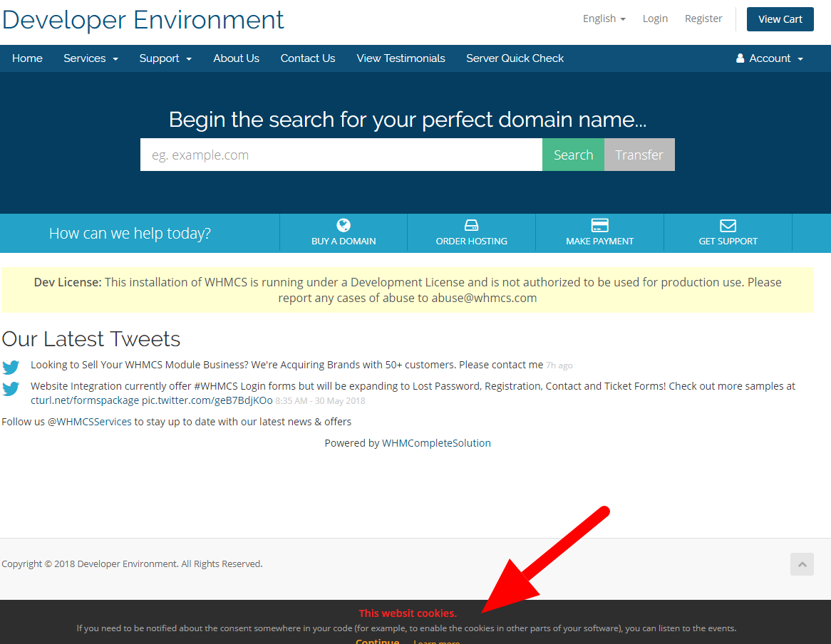Focus the domain name search field
This screenshot has height=644, width=831.
[341, 155]
